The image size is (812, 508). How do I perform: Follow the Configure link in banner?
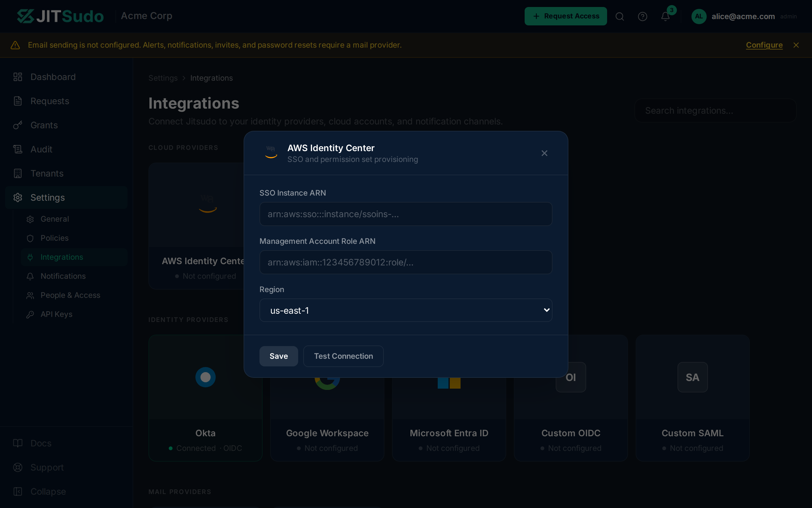[764, 45]
